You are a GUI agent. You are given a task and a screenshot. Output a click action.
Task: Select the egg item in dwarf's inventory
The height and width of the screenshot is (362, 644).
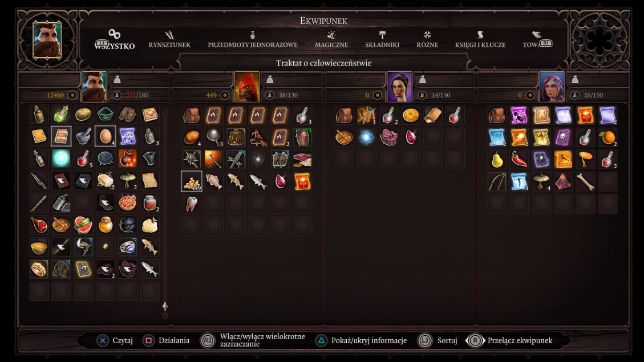pyautogui.click(x=106, y=136)
